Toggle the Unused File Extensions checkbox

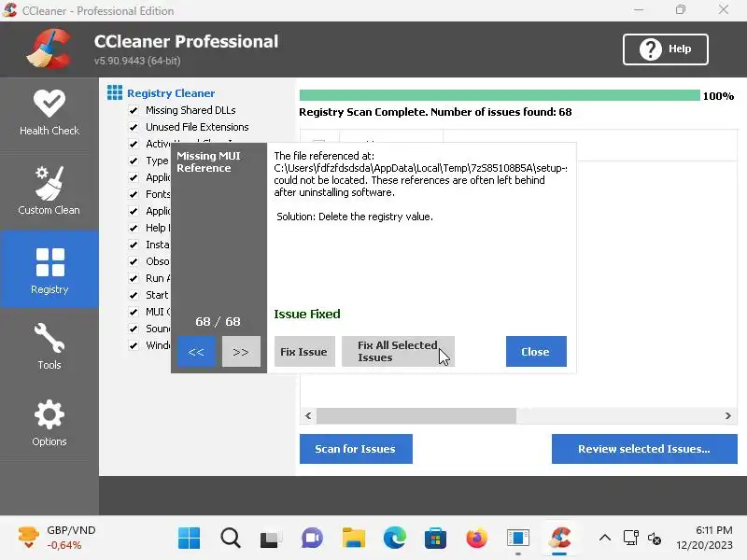pyautogui.click(x=134, y=127)
